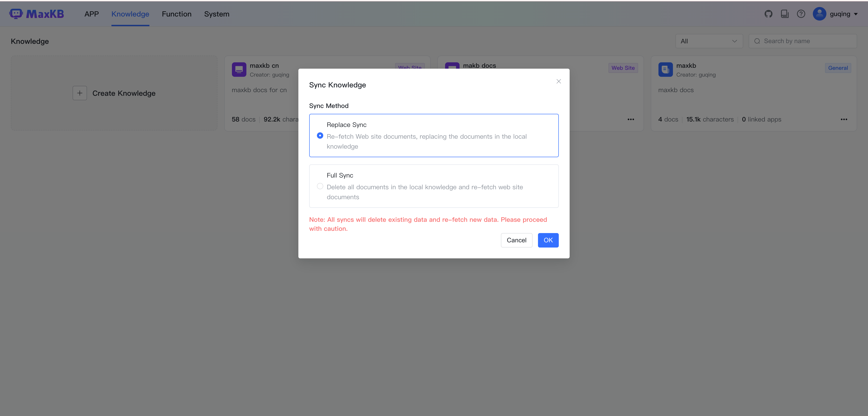Expand the guqing user menu arrow
This screenshot has width=868, height=416.
[856, 14]
